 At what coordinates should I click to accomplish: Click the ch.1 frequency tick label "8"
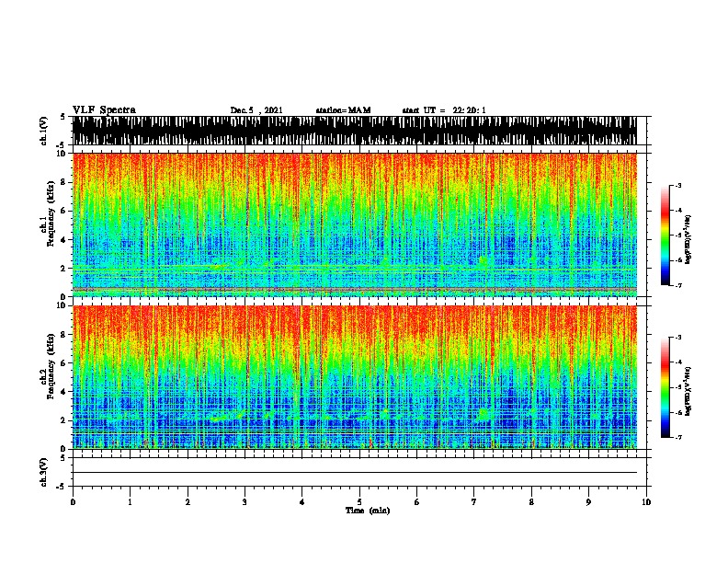64,182
